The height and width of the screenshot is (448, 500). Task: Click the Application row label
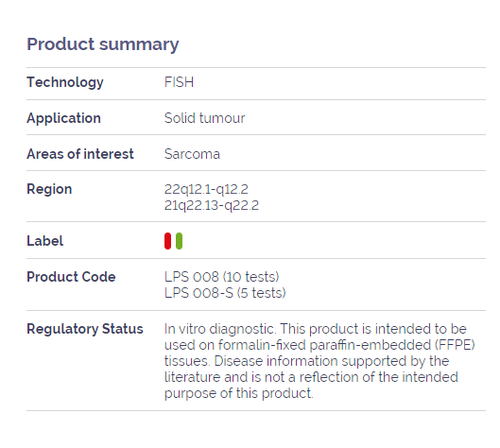coord(63,118)
